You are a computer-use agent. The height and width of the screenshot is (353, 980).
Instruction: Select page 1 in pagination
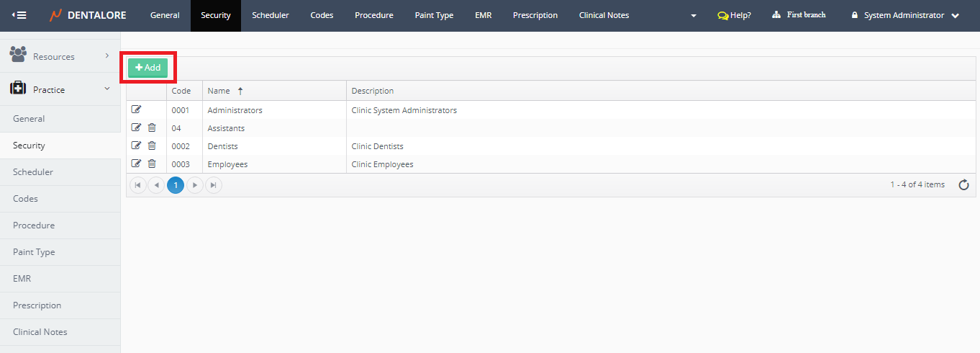pyautogui.click(x=176, y=185)
